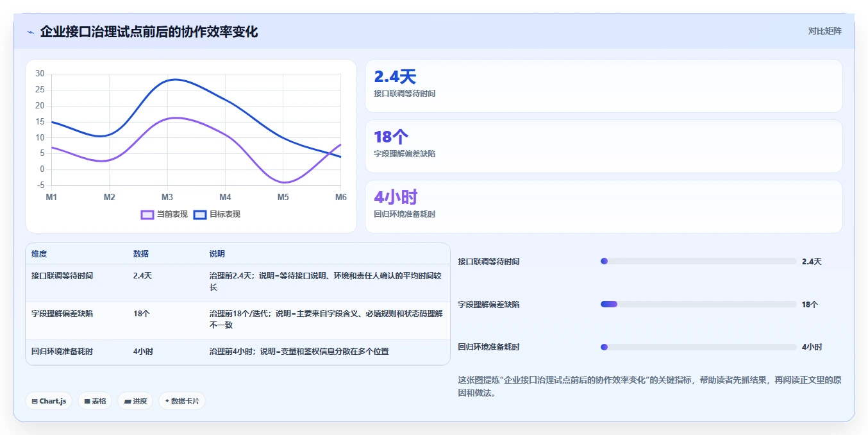Select the 2.4天 metric card value

pos(395,77)
